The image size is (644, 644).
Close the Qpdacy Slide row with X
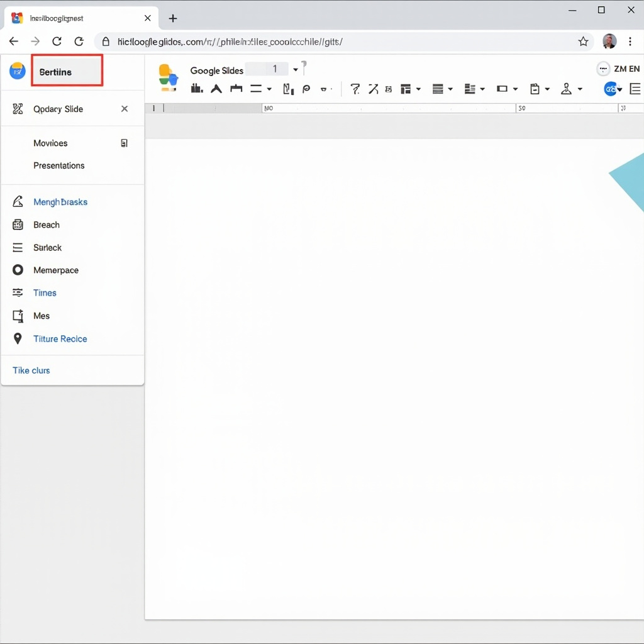coord(125,109)
